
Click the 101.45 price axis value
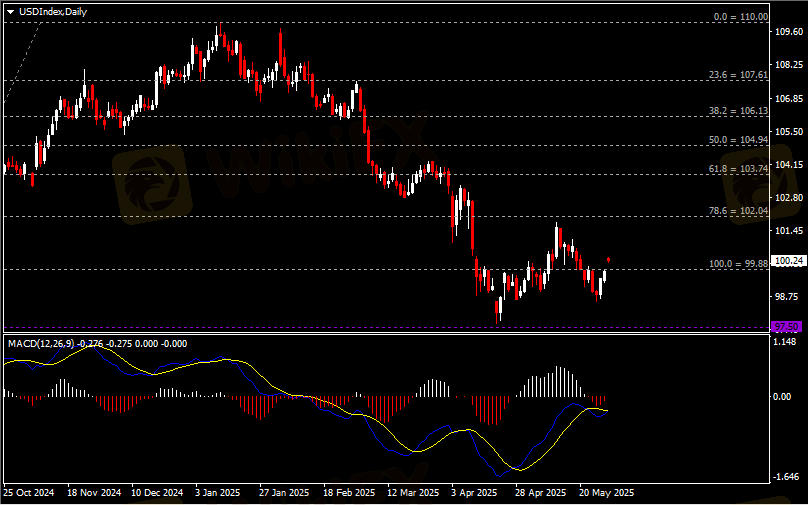787,230
